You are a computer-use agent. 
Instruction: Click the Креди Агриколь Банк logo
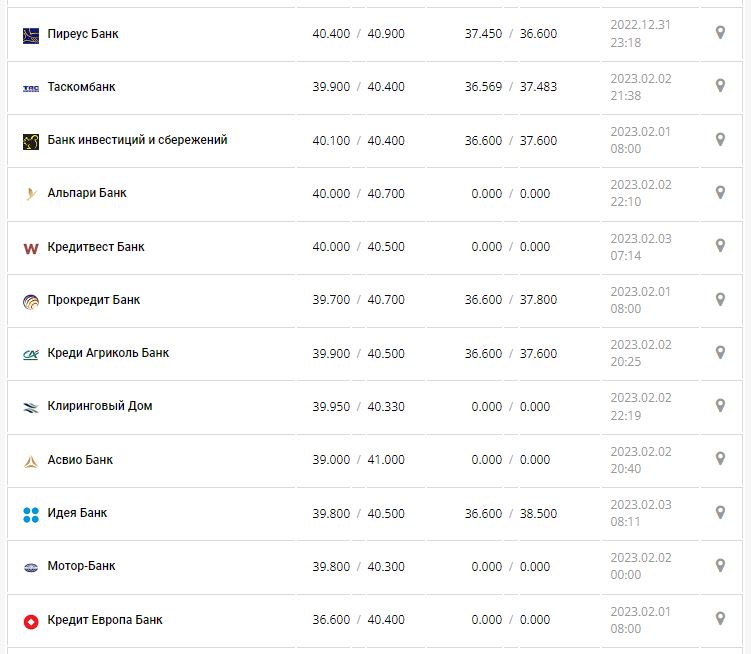pyautogui.click(x=30, y=354)
